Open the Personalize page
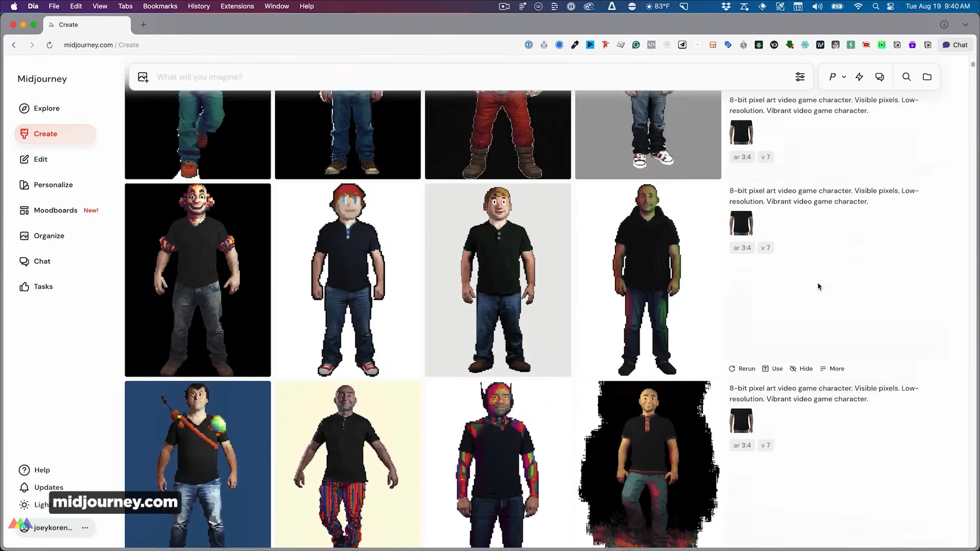The image size is (980, 551). [53, 185]
